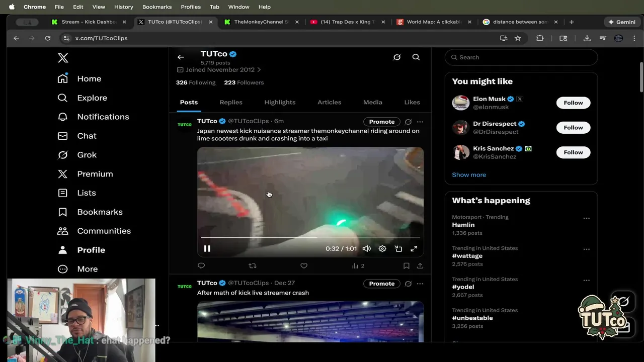Open Chrome extensions puzzle icon
The width and height of the screenshot is (644, 362).
(540, 38)
